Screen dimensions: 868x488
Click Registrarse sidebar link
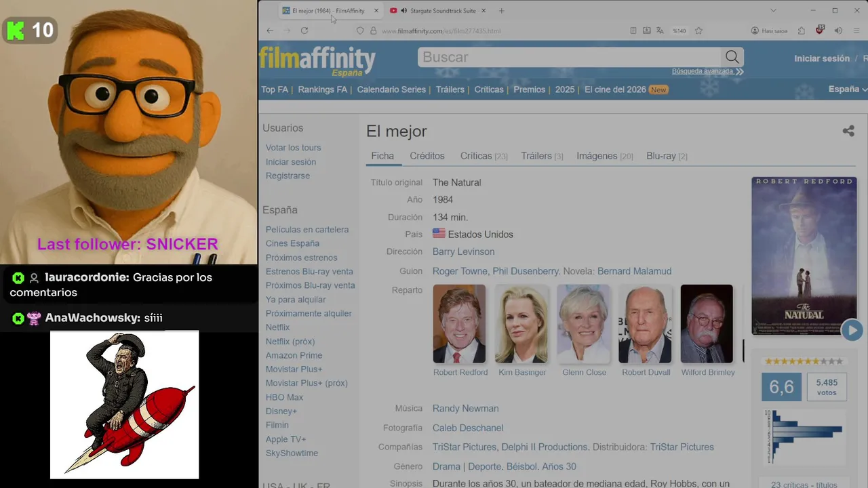coord(288,176)
